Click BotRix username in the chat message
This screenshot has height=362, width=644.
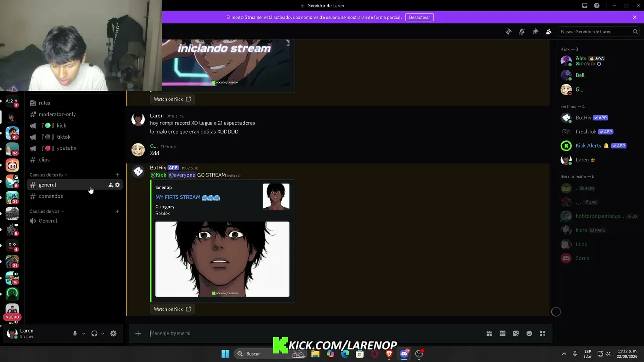click(x=158, y=168)
